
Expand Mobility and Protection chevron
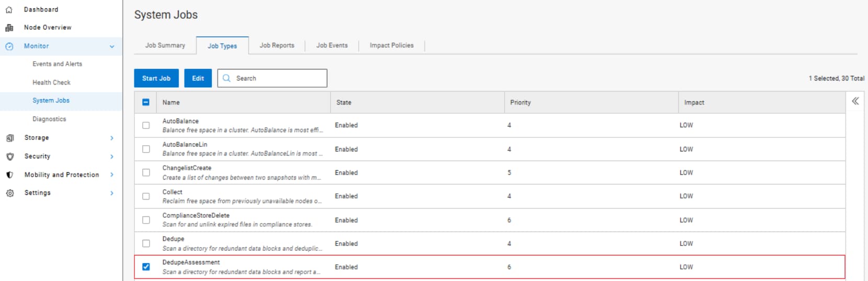(112, 174)
